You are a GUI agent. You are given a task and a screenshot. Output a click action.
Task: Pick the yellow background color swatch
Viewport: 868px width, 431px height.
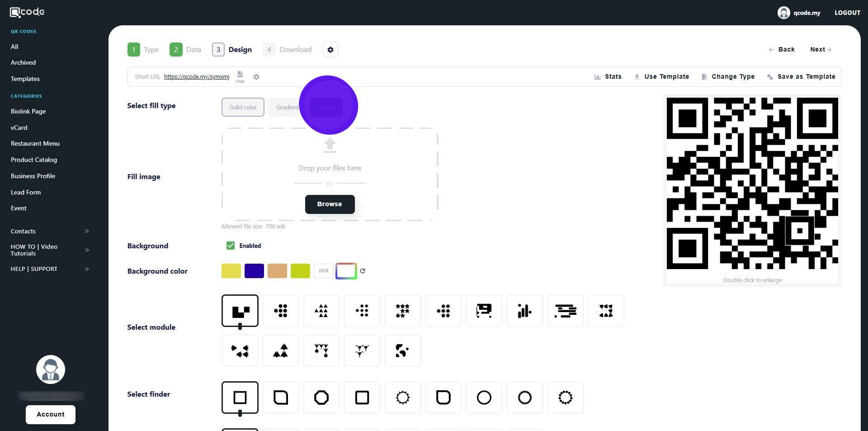coord(231,271)
